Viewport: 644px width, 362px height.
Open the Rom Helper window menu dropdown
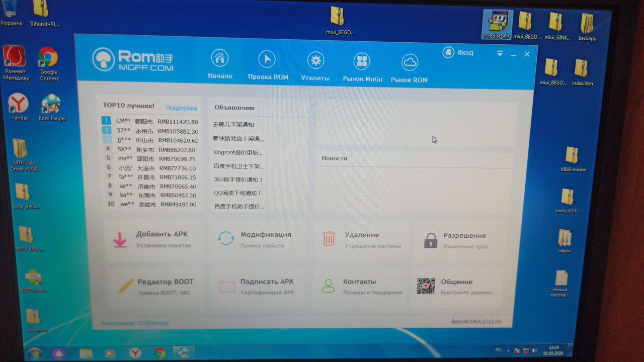[500, 53]
